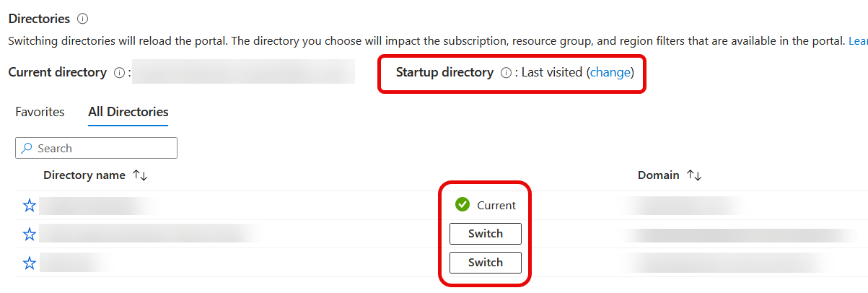The height and width of the screenshot is (293, 868).
Task: Click the magnifier icon in the search box
Action: click(27, 148)
